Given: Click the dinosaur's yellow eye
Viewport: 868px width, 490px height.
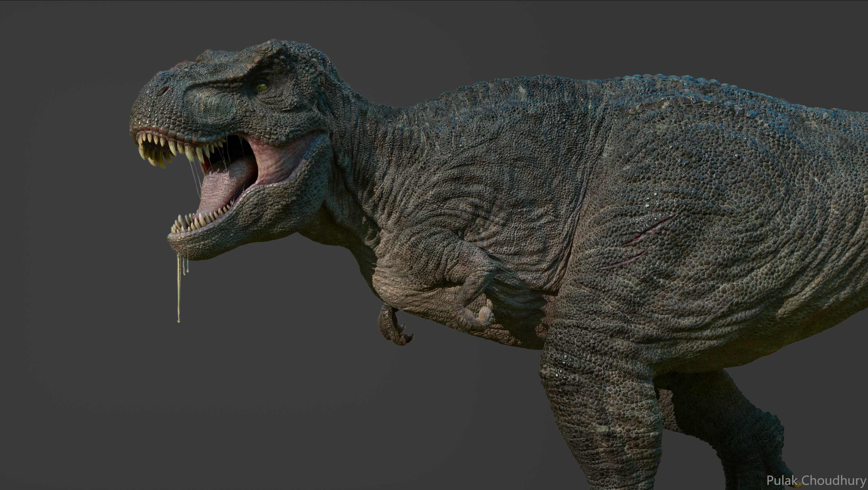Looking at the screenshot, I should point(262,87).
